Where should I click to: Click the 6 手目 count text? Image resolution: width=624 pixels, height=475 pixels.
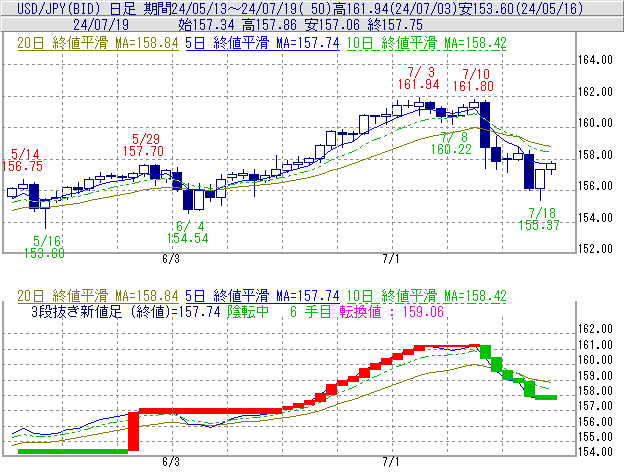[311, 312]
